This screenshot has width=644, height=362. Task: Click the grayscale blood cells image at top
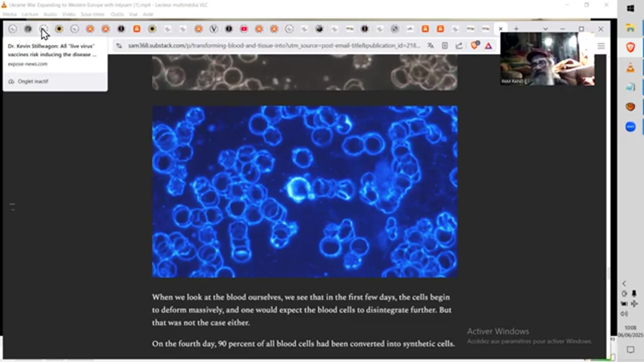(305, 72)
